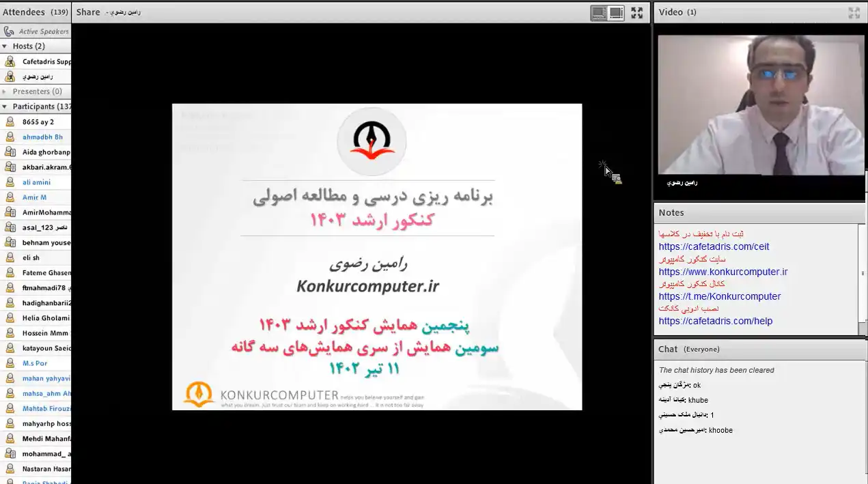Expand the Presenters group
The width and height of the screenshot is (868, 484).
5,91
